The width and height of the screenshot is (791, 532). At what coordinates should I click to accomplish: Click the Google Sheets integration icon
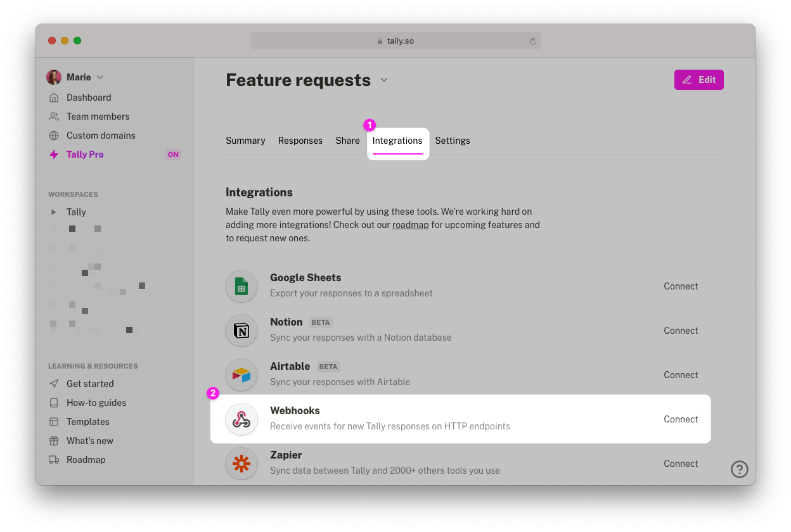click(241, 286)
